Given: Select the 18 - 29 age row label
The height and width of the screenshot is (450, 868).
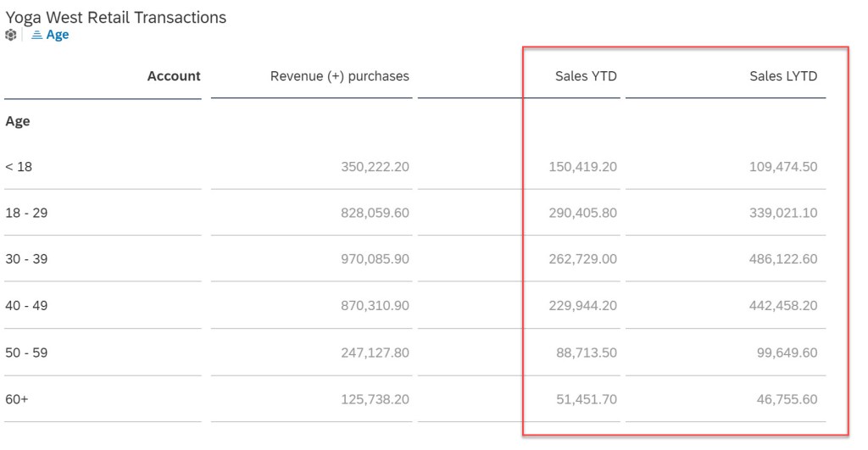Looking at the screenshot, I should (x=26, y=213).
